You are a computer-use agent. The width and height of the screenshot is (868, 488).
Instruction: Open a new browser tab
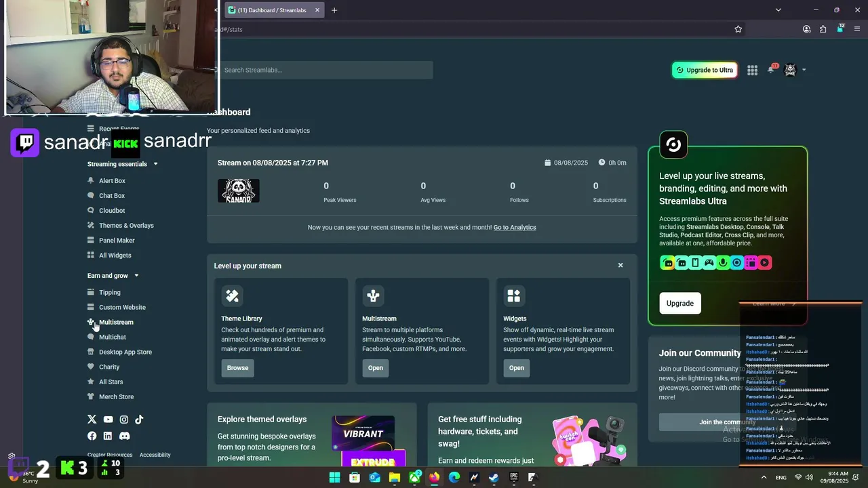(x=334, y=10)
